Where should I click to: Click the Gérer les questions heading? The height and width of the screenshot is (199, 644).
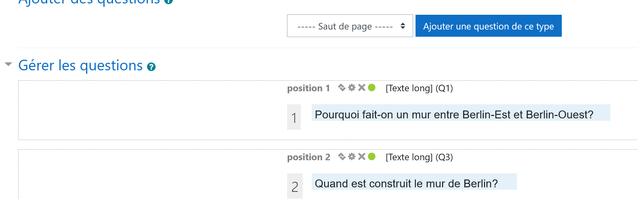(x=80, y=66)
